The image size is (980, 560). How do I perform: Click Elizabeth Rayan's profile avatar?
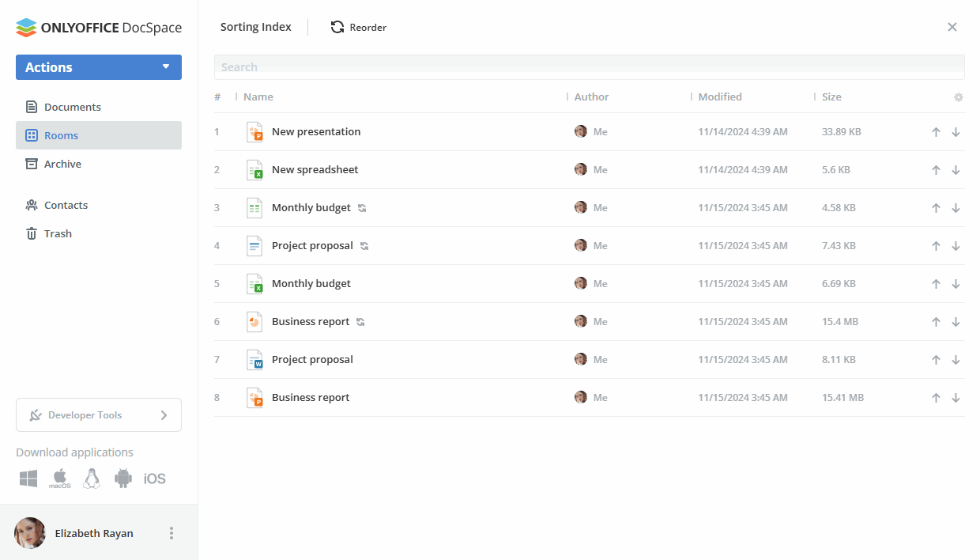[29, 533]
